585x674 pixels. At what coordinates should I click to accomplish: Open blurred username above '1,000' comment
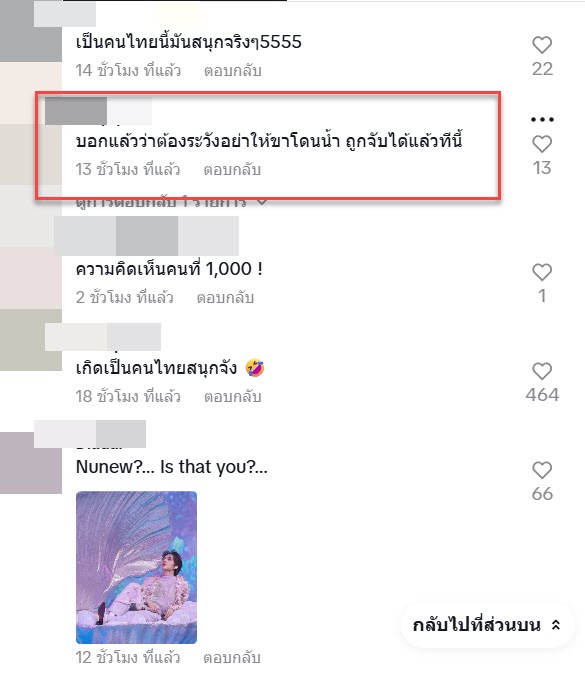point(147,236)
